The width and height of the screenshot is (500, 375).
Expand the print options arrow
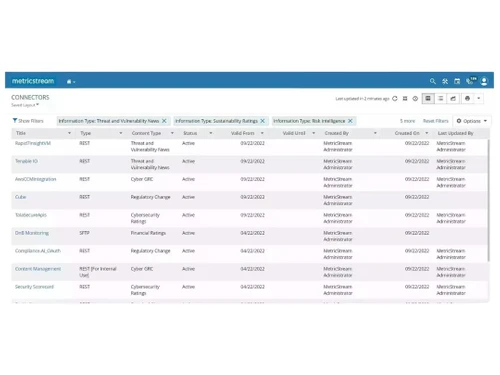[x=479, y=98]
